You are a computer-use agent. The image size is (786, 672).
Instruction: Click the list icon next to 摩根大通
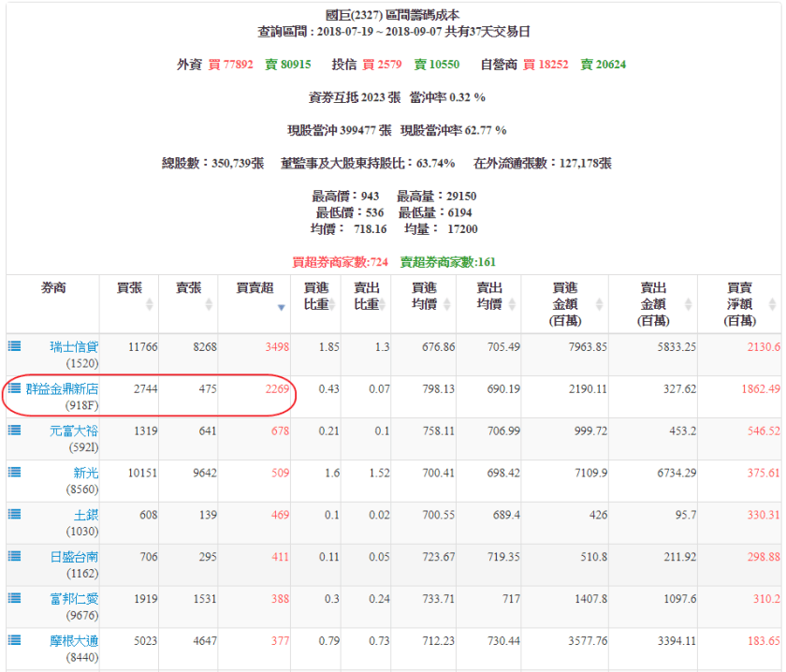14,639
